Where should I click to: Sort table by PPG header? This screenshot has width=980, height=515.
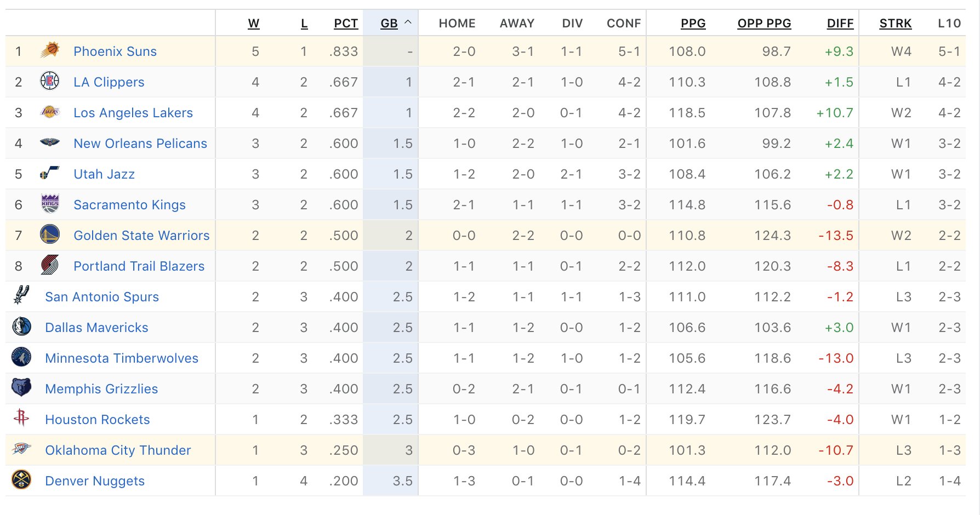(x=693, y=24)
